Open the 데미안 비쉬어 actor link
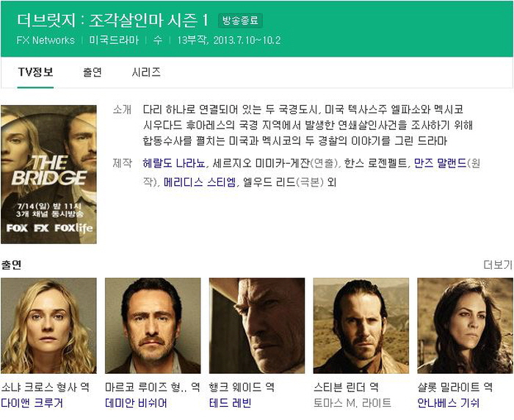 pyautogui.click(x=135, y=403)
